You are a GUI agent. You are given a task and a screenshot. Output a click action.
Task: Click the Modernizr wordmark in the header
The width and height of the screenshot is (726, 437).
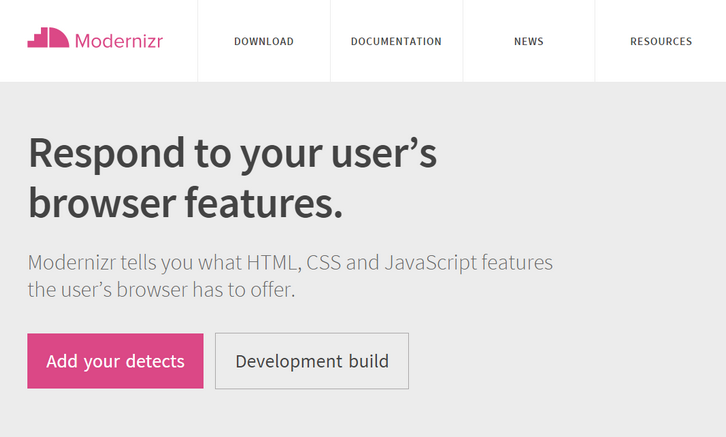click(x=119, y=41)
